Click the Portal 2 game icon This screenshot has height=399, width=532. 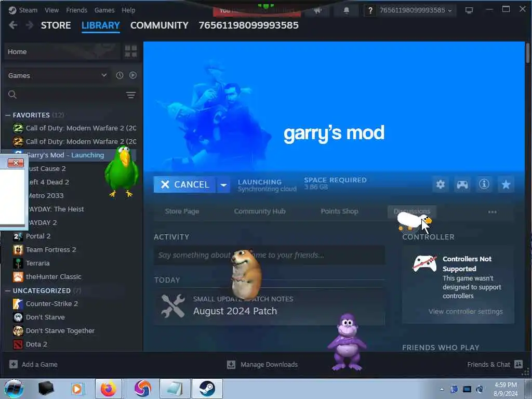click(18, 236)
